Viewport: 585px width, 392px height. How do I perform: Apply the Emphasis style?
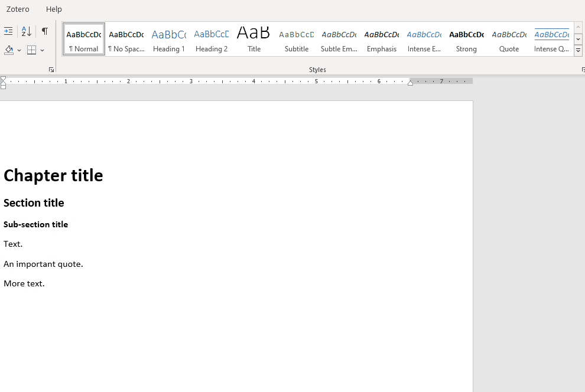[x=382, y=39]
